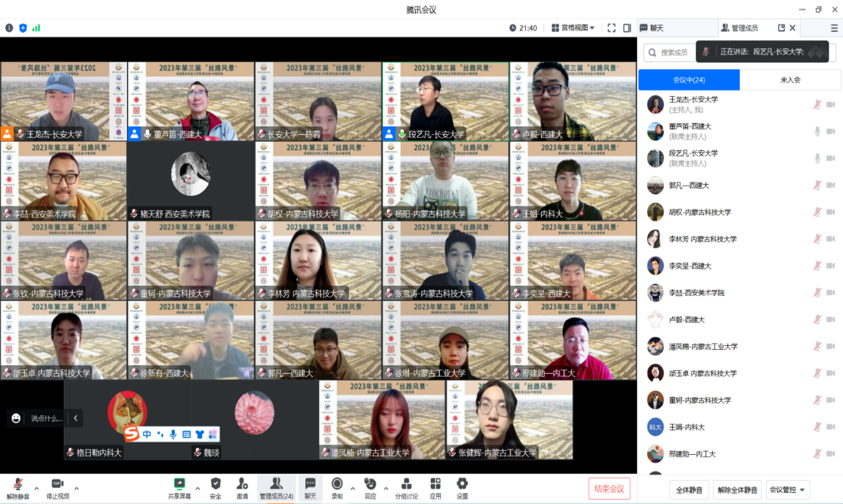The width and height of the screenshot is (843, 504).
Task: Open the security (安全) shield menu
Action: click(x=215, y=487)
